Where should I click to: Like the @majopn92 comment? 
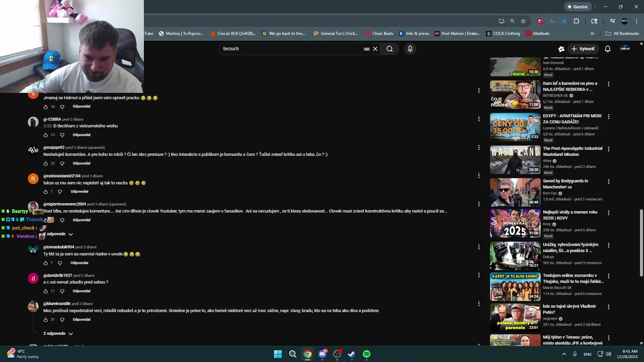pos(45,163)
